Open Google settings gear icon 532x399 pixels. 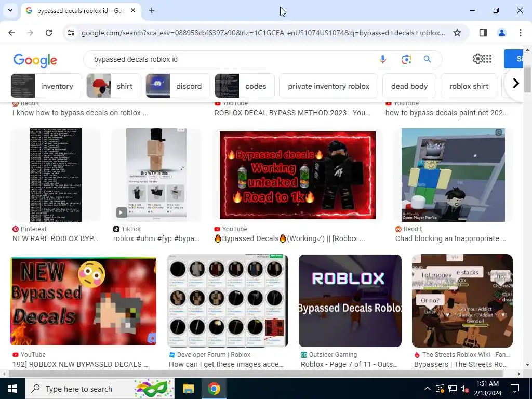[478, 59]
